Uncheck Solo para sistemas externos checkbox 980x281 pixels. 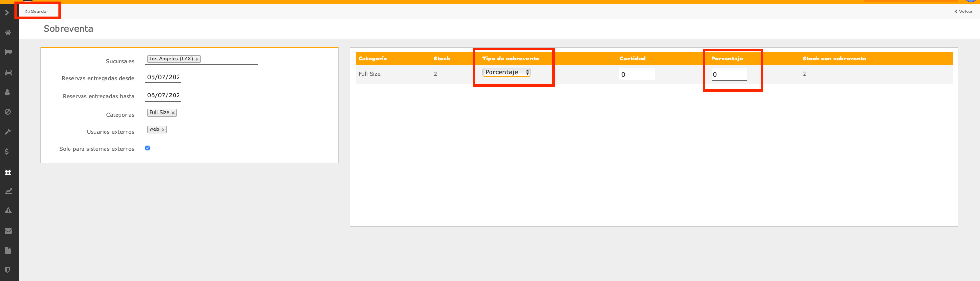[148, 148]
